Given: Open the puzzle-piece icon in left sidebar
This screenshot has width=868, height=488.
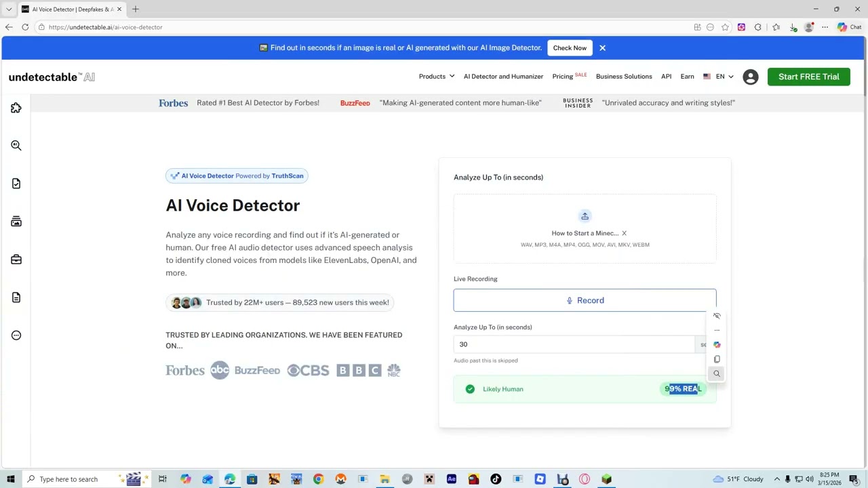Looking at the screenshot, I should [x=16, y=108].
